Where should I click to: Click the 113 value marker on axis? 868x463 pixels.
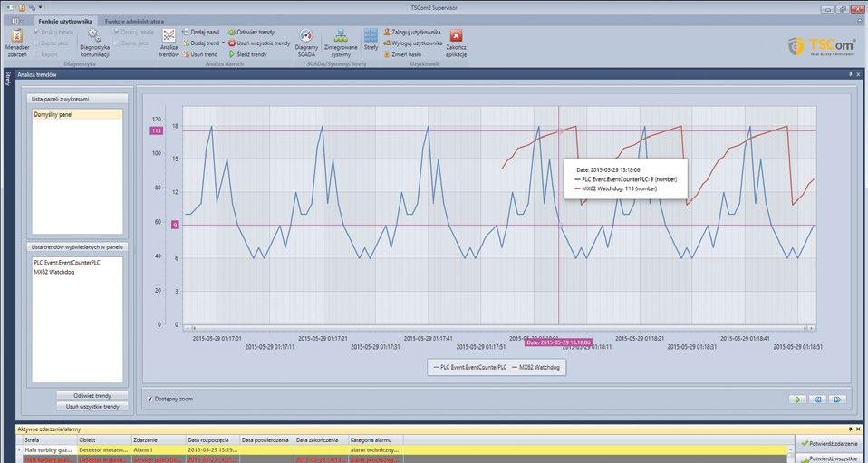[x=156, y=131]
